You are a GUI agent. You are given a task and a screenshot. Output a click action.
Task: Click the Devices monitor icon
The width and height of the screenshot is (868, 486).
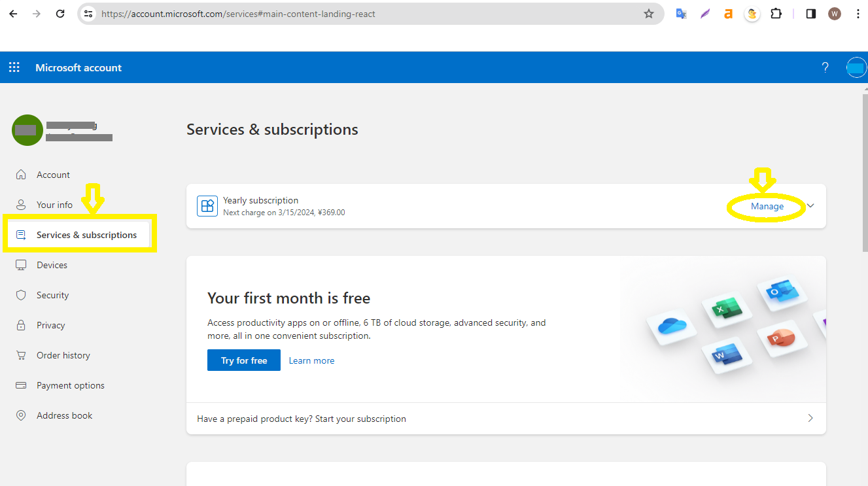[22, 265]
